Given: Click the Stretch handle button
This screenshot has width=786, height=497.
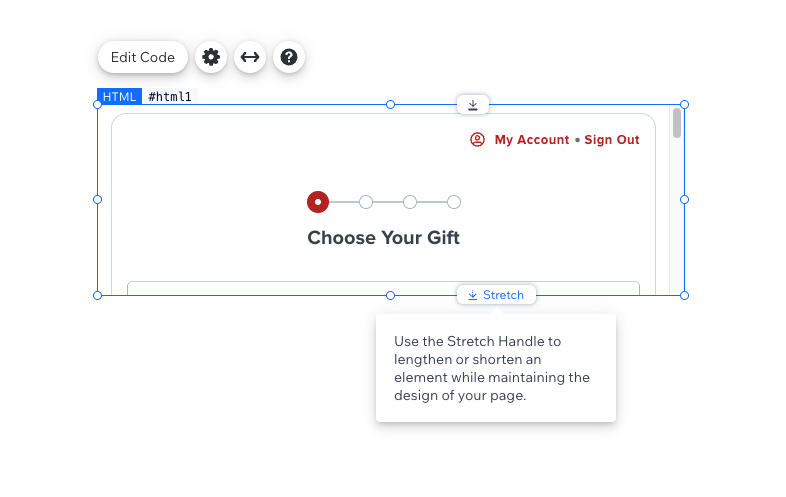Looking at the screenshot, I should [496, 295].
